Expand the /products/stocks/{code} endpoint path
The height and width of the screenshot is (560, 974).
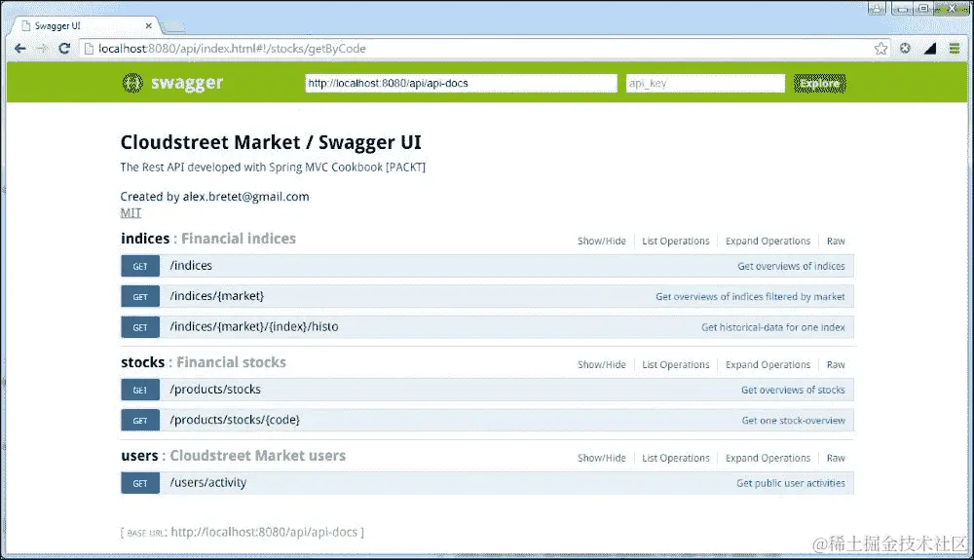click(x=235, y=420)
